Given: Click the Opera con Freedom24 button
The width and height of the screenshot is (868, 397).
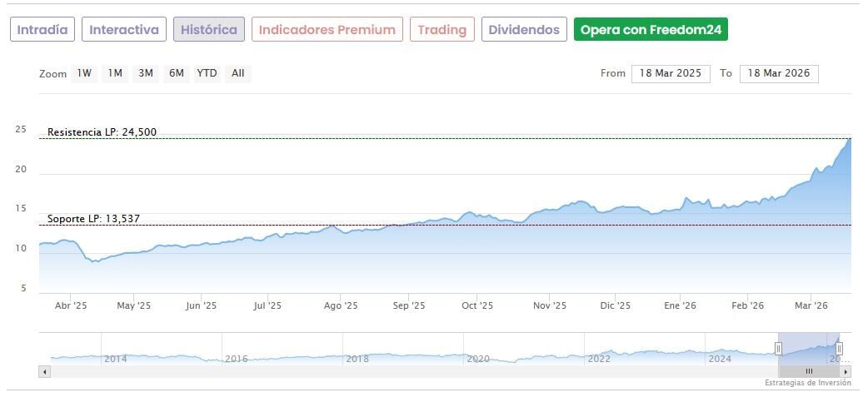Looking at the screenshot, I should click(651, 30).
